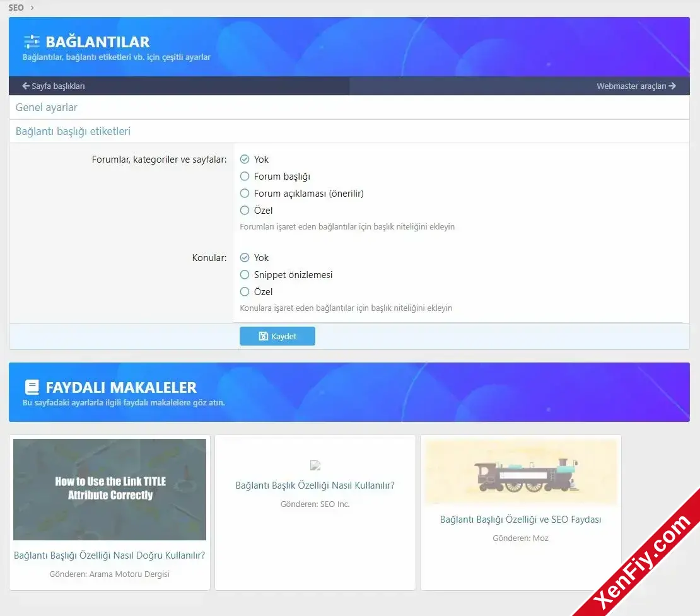Image resolution: width=700 pixels, height=616 pixels.
Task: Click hint 'Konulara işaret eden bağlantılar için...'
Action: pyautogui.click(x=346, y=308)
